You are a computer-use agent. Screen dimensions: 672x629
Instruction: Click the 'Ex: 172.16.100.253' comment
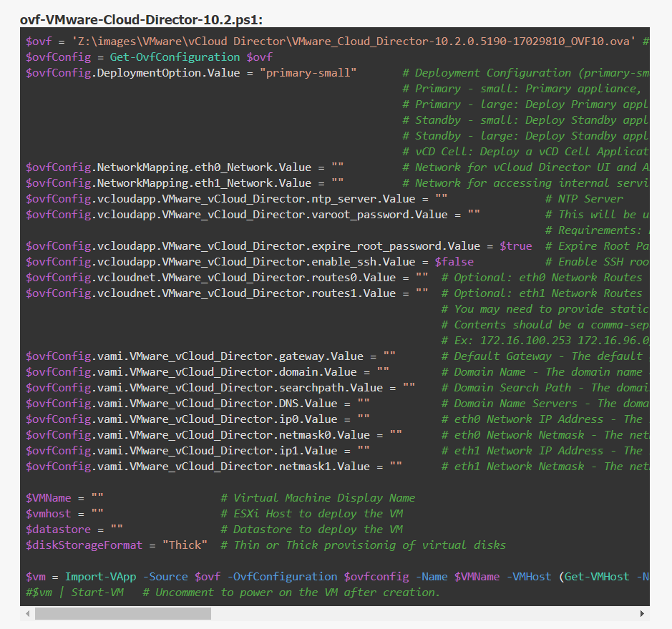(x=545, y=341)
